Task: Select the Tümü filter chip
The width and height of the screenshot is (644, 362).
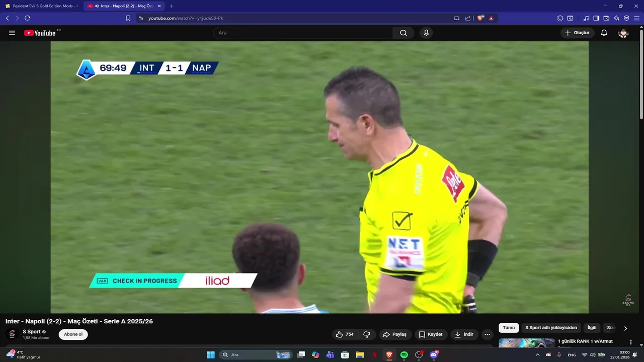Action: [509, 328]
